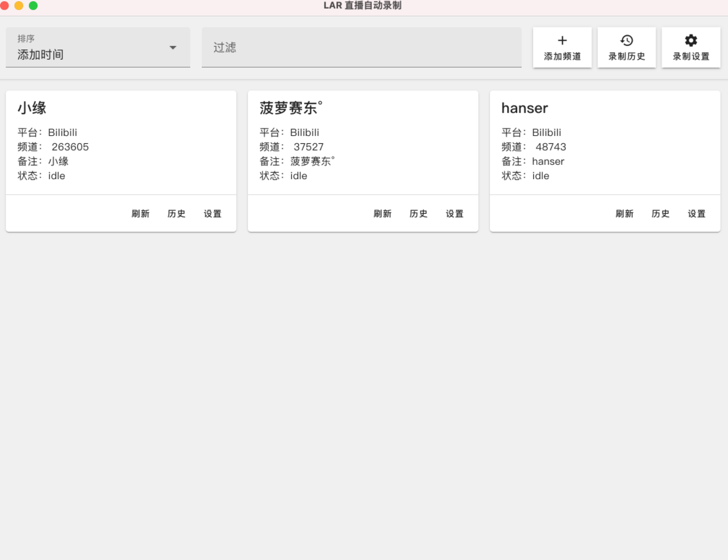Open recording history clock icon
This screenshot has width=728, height=560.
click(626, 40)
